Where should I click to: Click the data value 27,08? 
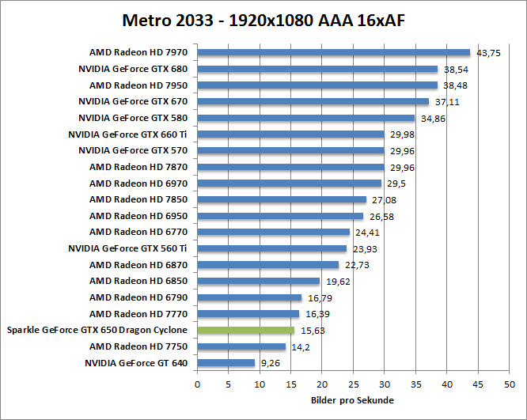(384, 200)
